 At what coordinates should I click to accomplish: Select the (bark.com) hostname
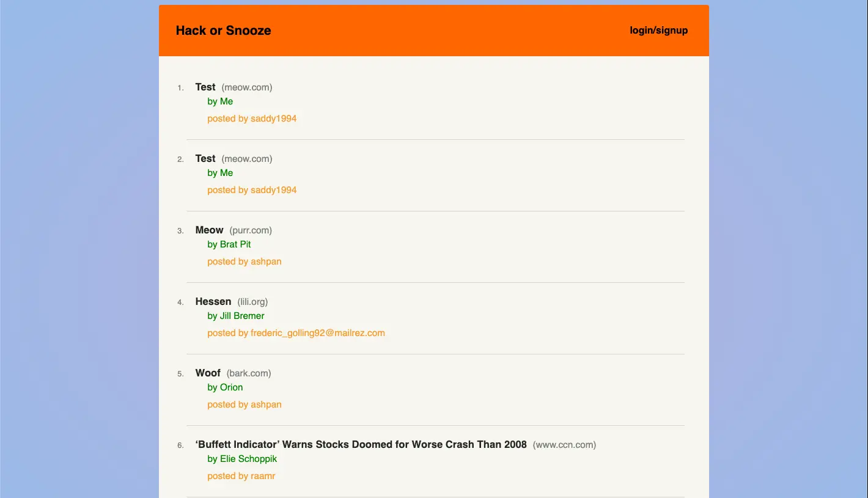click(249, 373)
